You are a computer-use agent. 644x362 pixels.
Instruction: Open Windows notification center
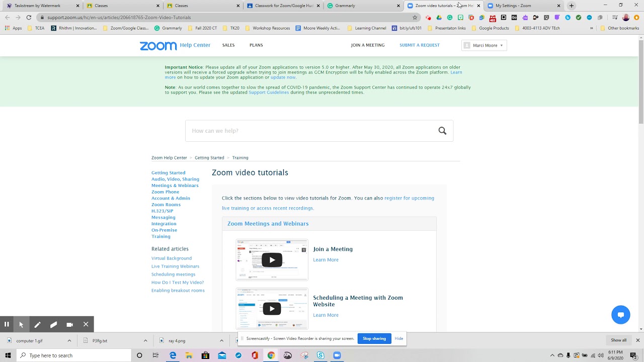tap(633, 355)
